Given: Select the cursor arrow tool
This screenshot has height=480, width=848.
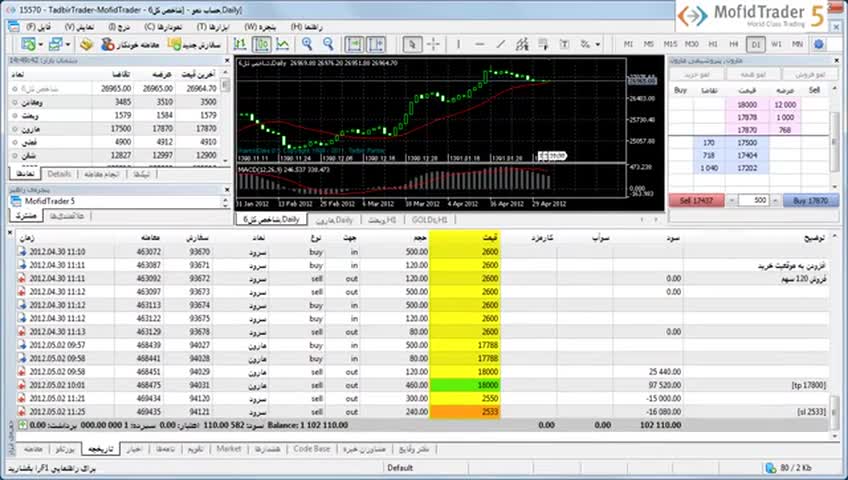Looking at the screenshot, I should [412, 44].
